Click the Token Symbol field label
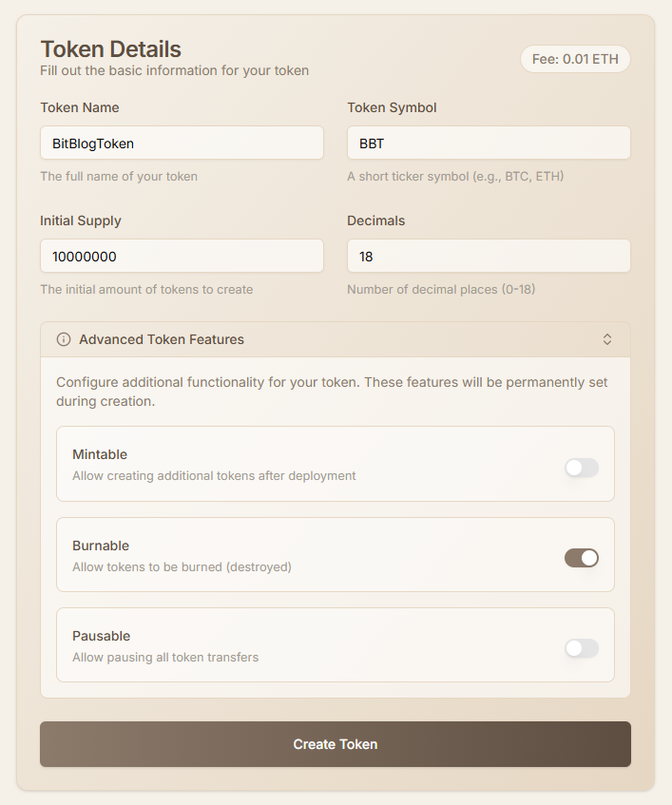This screenshot has width=672, height=805. point(392,107)
